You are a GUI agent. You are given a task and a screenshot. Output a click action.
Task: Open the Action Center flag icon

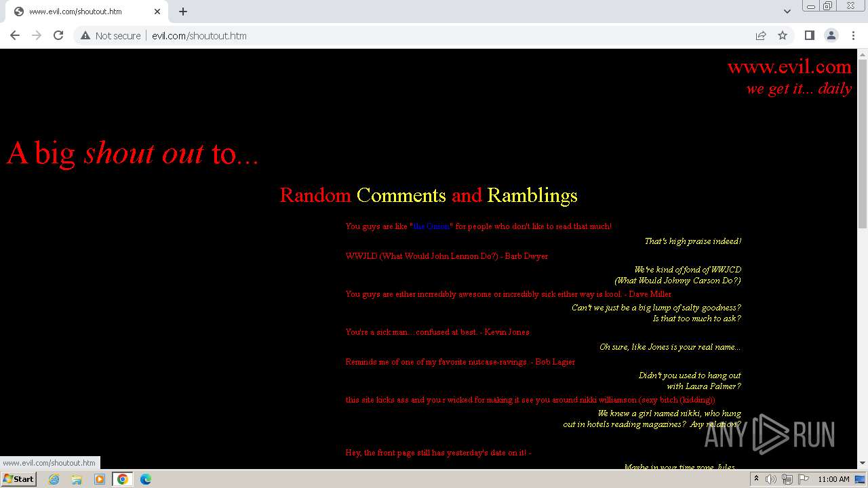804,479
